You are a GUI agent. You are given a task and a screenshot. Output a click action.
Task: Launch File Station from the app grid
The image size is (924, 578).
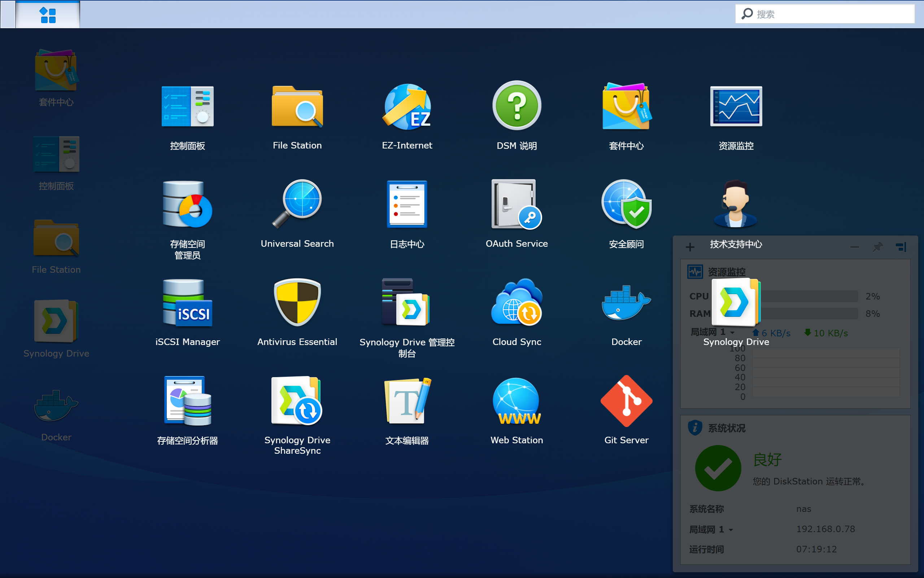297,106
